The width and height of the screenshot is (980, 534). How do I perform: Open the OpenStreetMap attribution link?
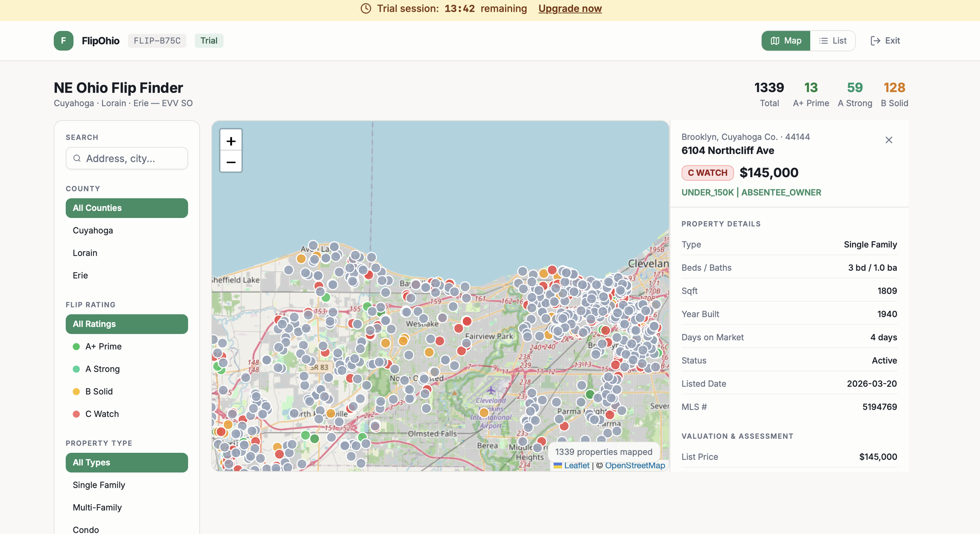coord(635,465)
